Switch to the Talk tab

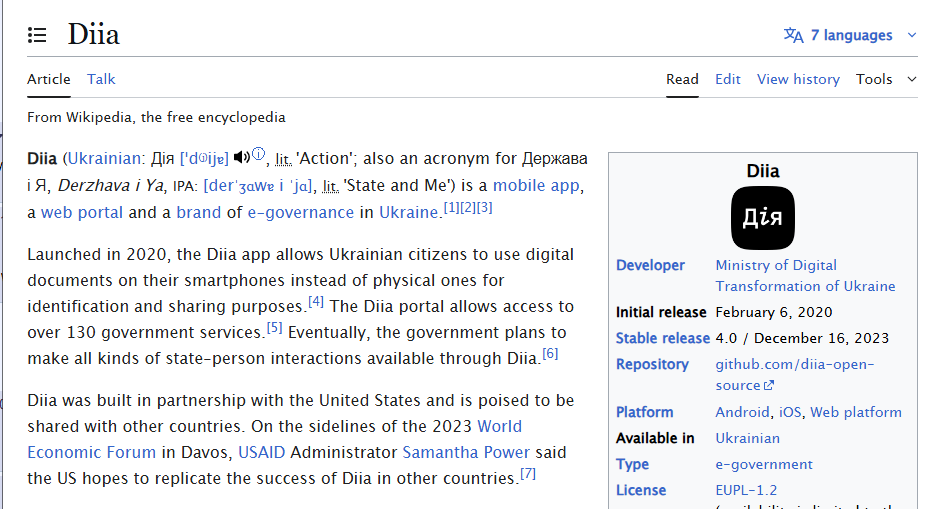101,79
